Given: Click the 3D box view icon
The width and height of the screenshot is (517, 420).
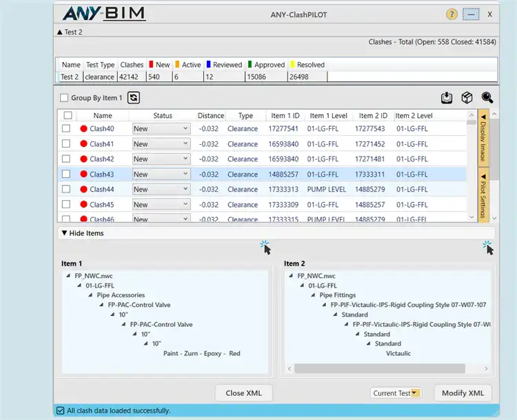Looking at the screenshot, I should pos(467,98).
